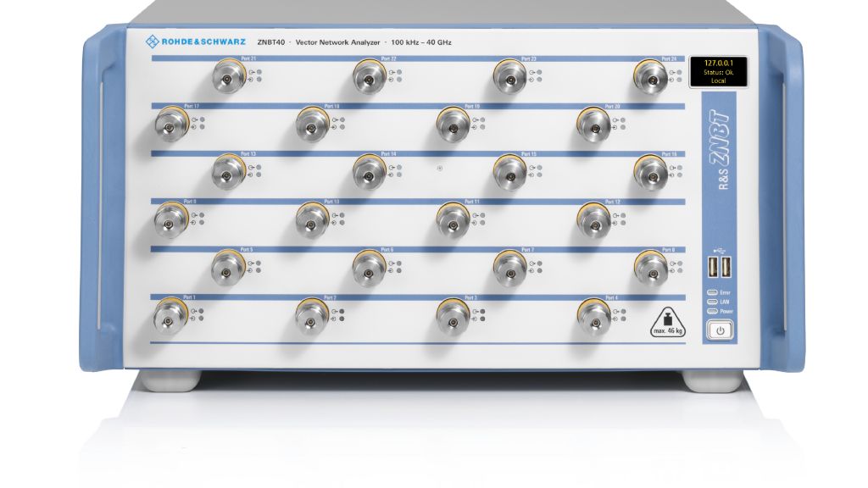Click the Port 1 connector
This screenshot has width=868, height=488.
pos(171,316)
